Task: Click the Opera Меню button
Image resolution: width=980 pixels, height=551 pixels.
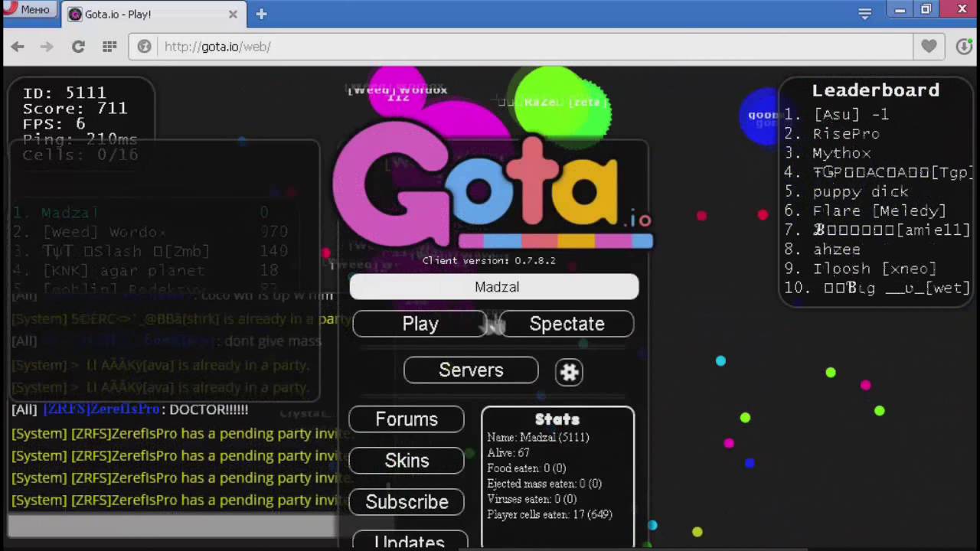Action: (28, 10)
